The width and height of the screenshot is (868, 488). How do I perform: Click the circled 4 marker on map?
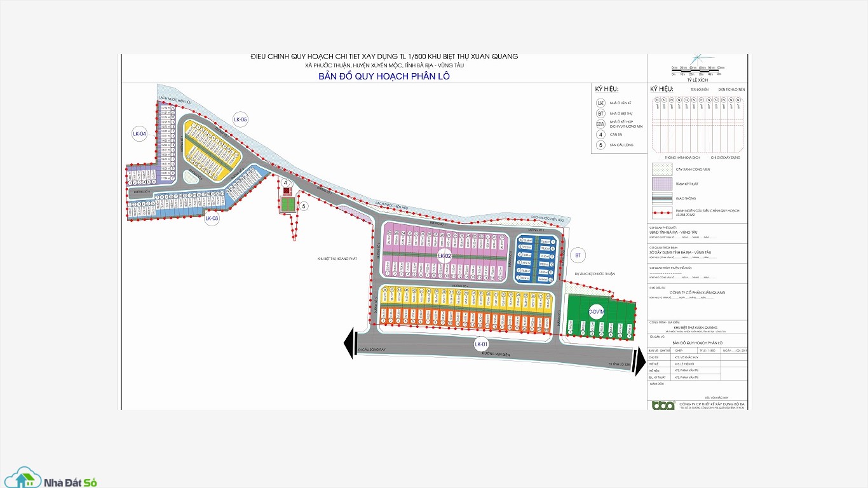coord(286,183)
